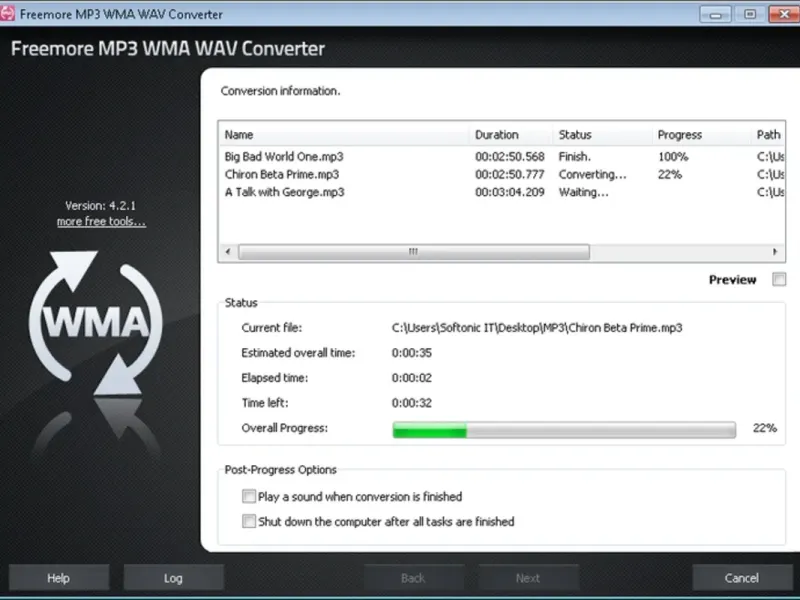Click the large WMA conversion logo

tap(95, 323)
